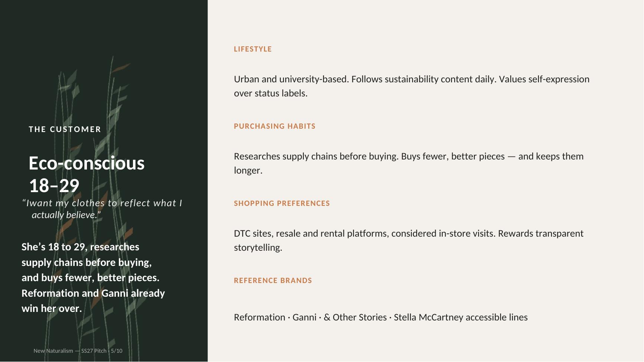Screen dimensions: 644x362
Task: Select Ganni in the reference brands line
Action: (305, 317)
